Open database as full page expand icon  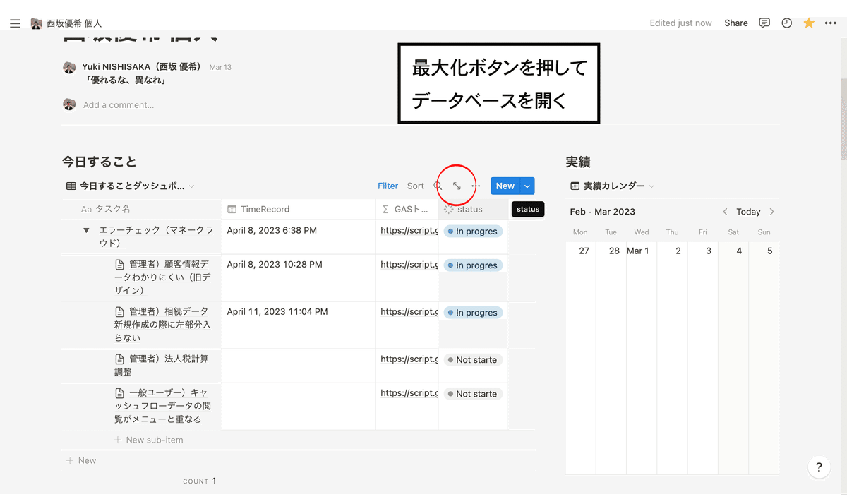tap(457, 186)
